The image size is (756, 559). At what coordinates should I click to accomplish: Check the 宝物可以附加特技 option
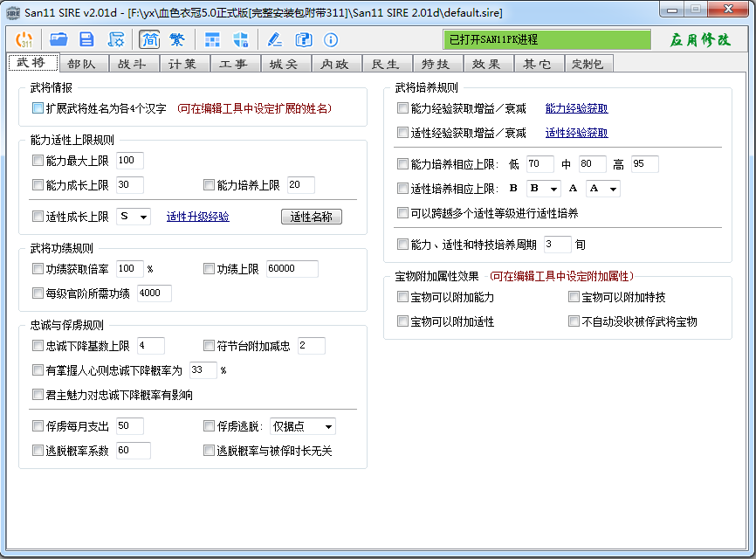click(574, 297)
